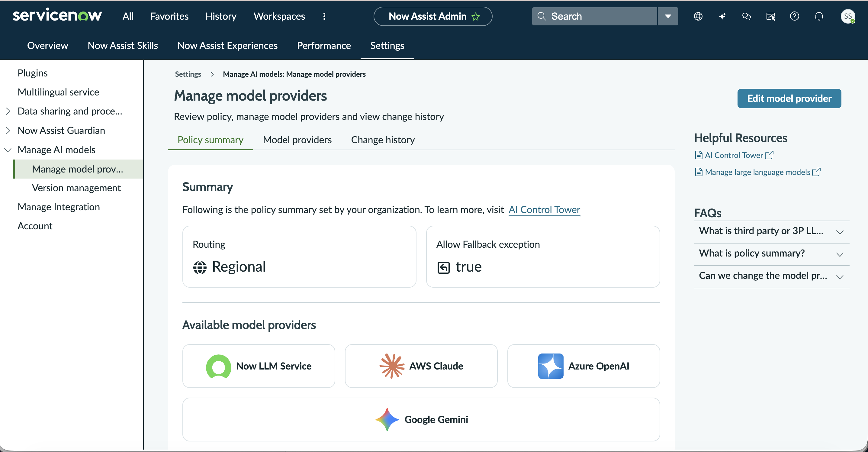Switch to Now Assist Skills tab
Viewport: 868px width, 452px height.
[x=123, y=46]
